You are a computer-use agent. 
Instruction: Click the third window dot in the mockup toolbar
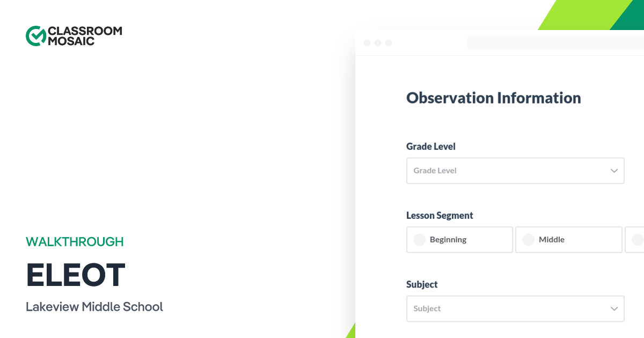click(x=389, y=42)
